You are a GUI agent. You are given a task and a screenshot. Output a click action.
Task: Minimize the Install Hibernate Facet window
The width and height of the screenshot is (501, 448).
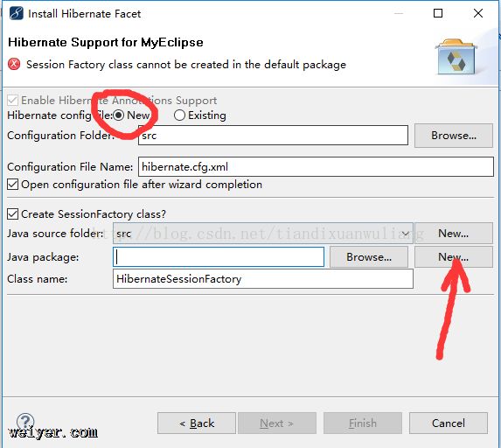click(x=399, y=13)
